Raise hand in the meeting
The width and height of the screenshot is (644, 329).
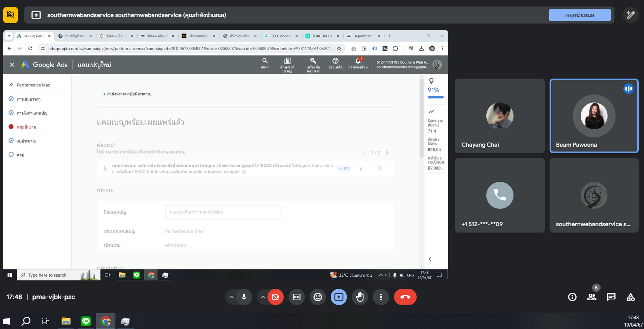click(360, 297)
